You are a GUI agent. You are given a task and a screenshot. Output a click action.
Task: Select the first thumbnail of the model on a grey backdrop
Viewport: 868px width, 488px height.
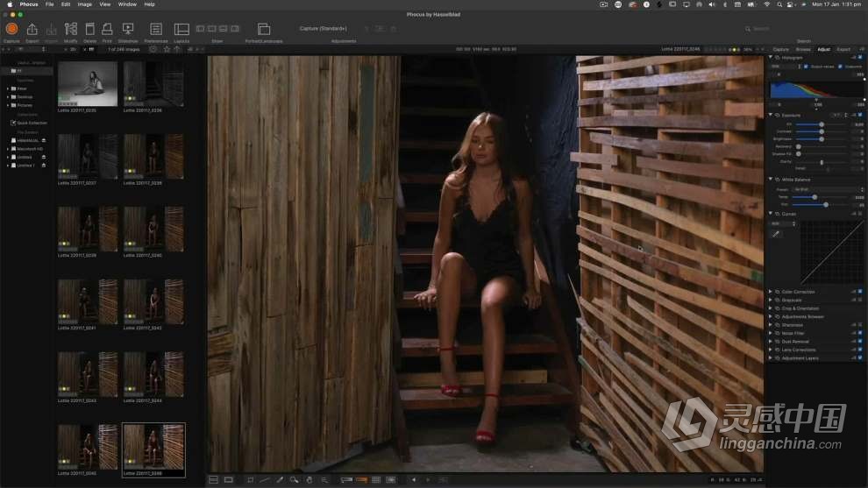tap(88, 83)
